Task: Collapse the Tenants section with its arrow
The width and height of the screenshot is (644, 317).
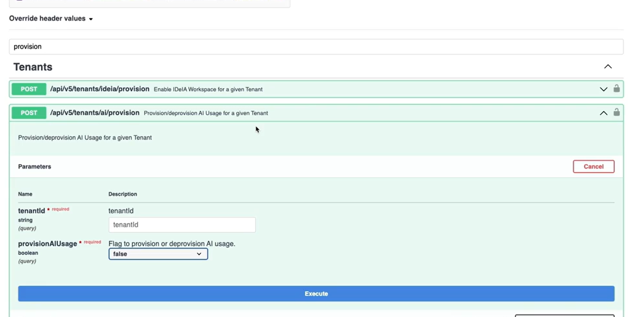Action: tap(608, 67)
